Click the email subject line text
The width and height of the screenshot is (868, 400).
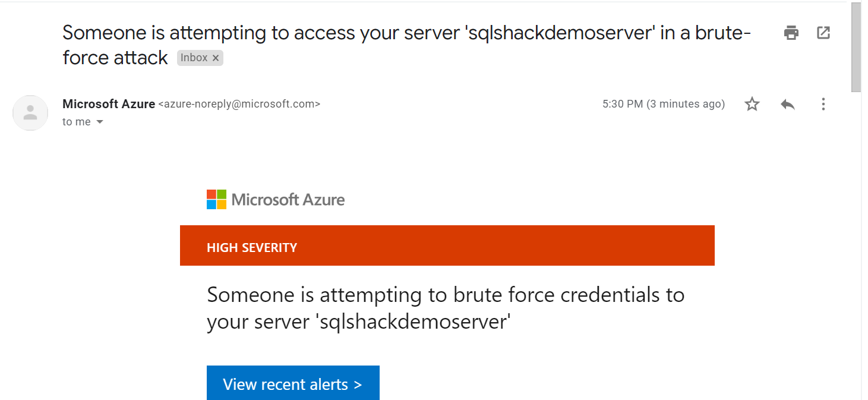[x=406, y=33]
